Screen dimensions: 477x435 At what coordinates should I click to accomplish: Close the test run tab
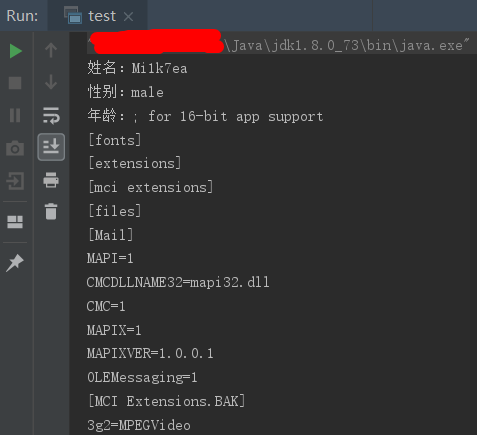128,17
